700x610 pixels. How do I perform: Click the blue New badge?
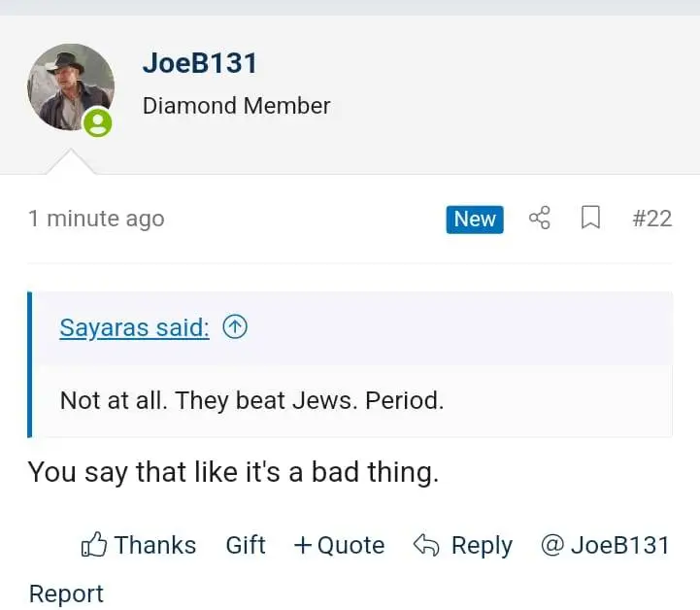[x=475, y=220]
